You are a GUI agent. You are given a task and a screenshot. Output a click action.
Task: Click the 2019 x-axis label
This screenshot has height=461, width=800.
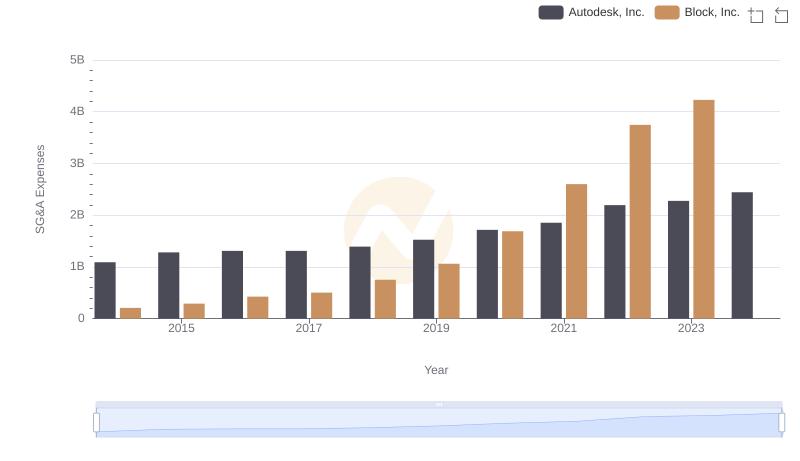pos(436,328)
